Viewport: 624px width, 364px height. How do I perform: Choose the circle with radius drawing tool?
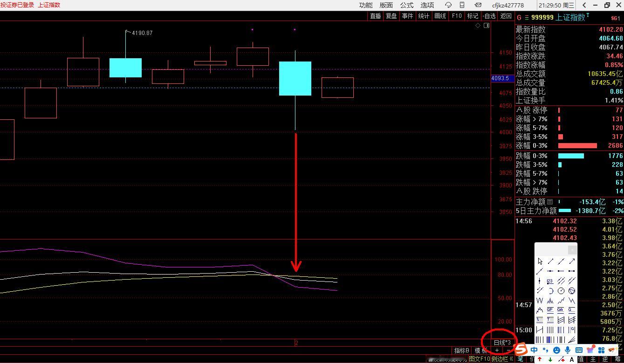click(561, 291)
